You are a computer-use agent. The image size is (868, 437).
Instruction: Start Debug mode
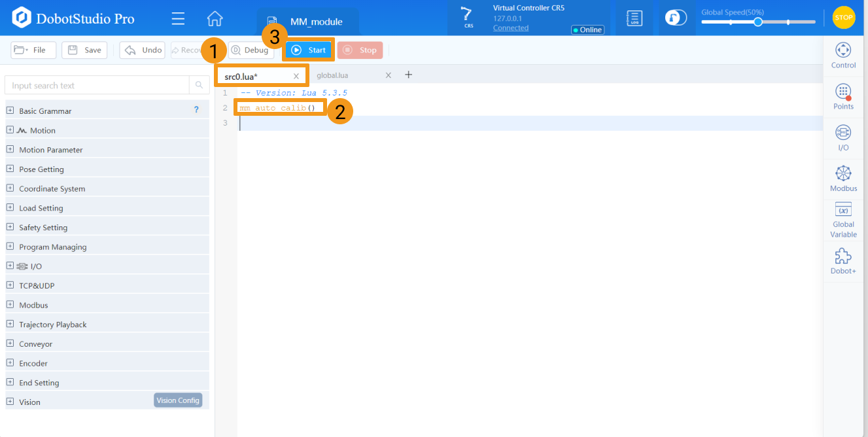(x=250, y=50)
